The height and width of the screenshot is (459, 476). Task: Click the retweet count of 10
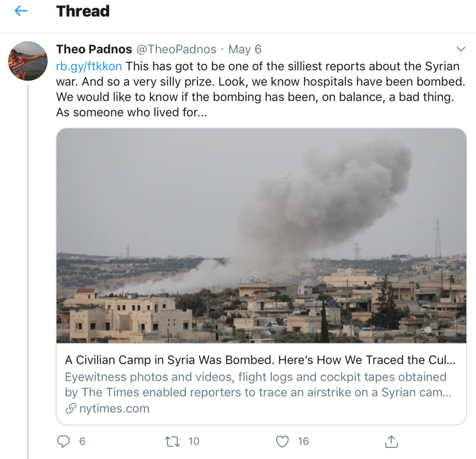click(x=194, y=441)
